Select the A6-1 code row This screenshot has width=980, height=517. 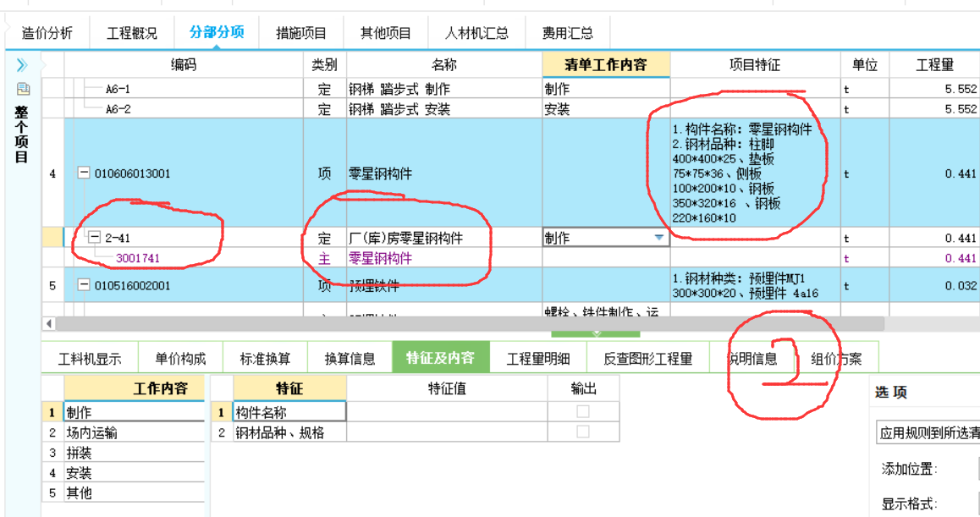[x=118, y=89]
